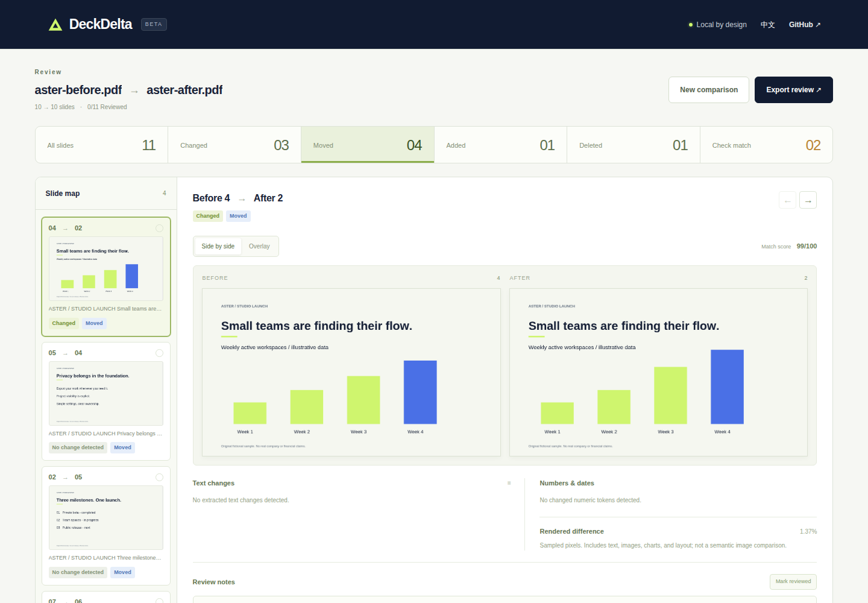
Task: Click the aster-after.pdf file name
Action: click(184, 90)
